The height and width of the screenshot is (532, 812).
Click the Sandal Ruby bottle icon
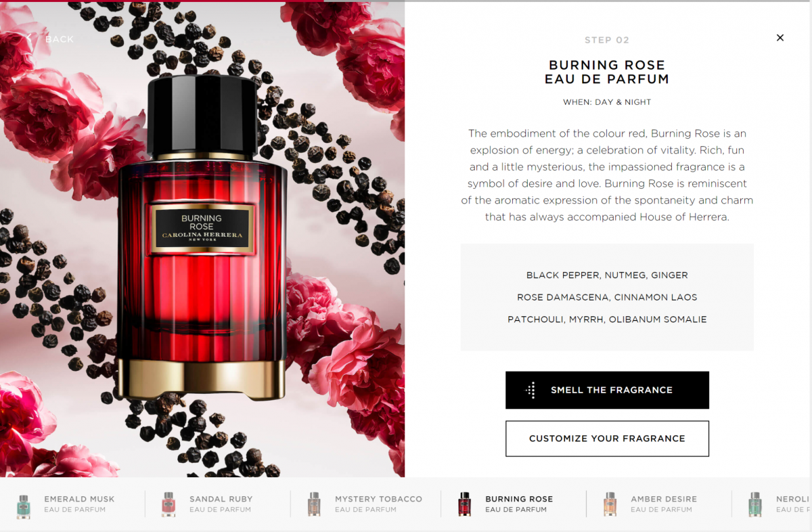click(168, 504)
